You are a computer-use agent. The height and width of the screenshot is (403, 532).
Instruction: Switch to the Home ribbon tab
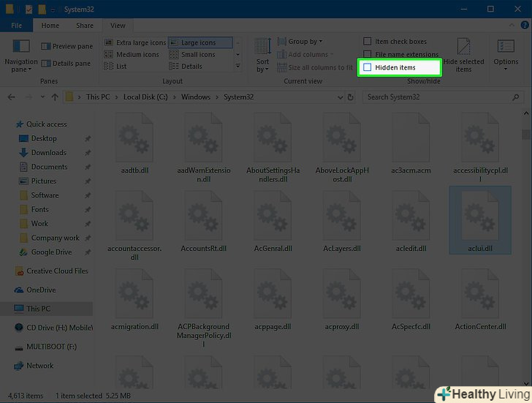pos(50,26)
